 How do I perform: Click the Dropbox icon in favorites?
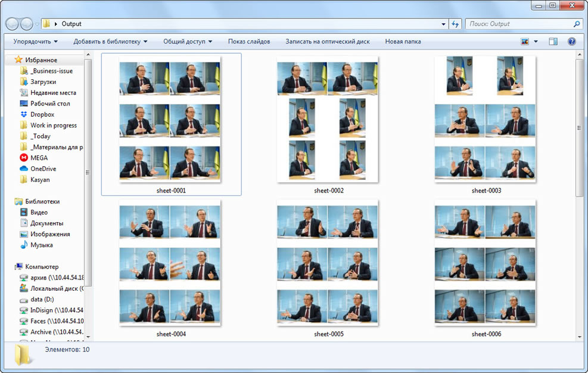24,114
